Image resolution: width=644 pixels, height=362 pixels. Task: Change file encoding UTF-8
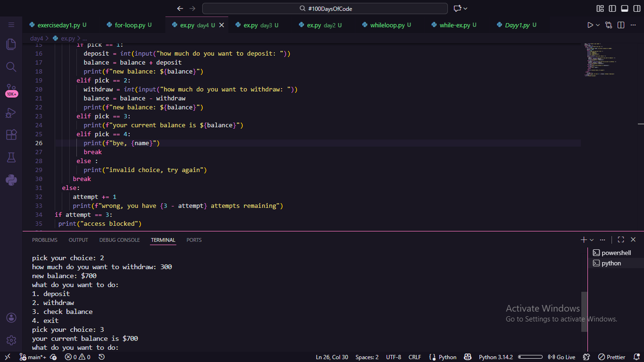coord(394,357)
